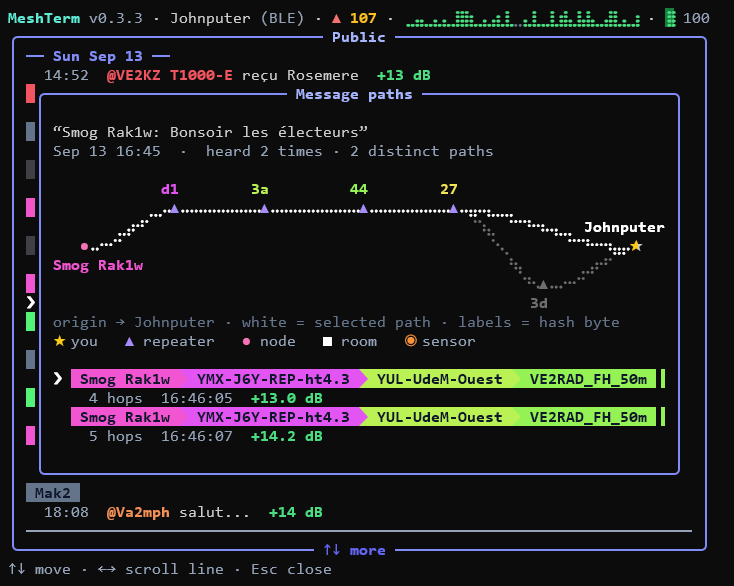Click the white square 'room' legend icon

(327, 342)
